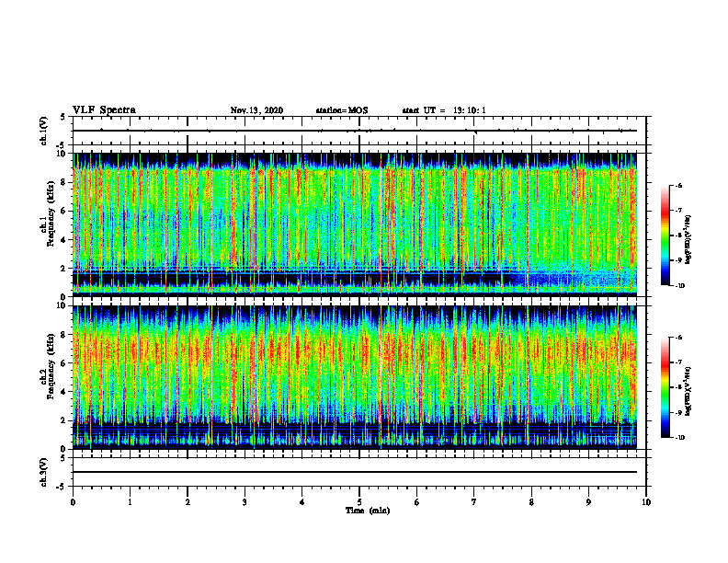Viewport: 728px width, 563px height.
Task: Click the ch.2 color bar log(PSD) label
Action: click(688, 392)
